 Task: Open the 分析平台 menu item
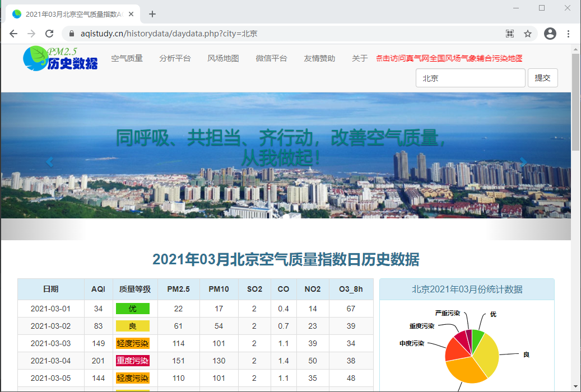click(x=175, y=58)
